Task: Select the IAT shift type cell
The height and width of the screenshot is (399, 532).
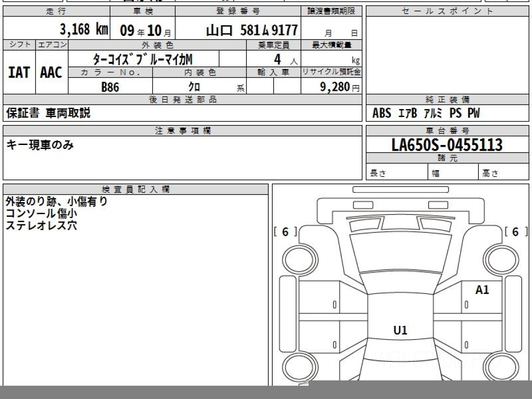Action: pyautogui.click(x=19, y=73)
